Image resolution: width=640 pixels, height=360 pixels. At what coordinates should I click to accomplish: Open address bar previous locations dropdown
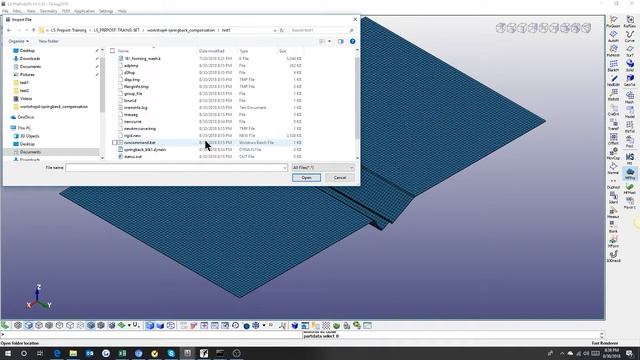click(274, 30)
